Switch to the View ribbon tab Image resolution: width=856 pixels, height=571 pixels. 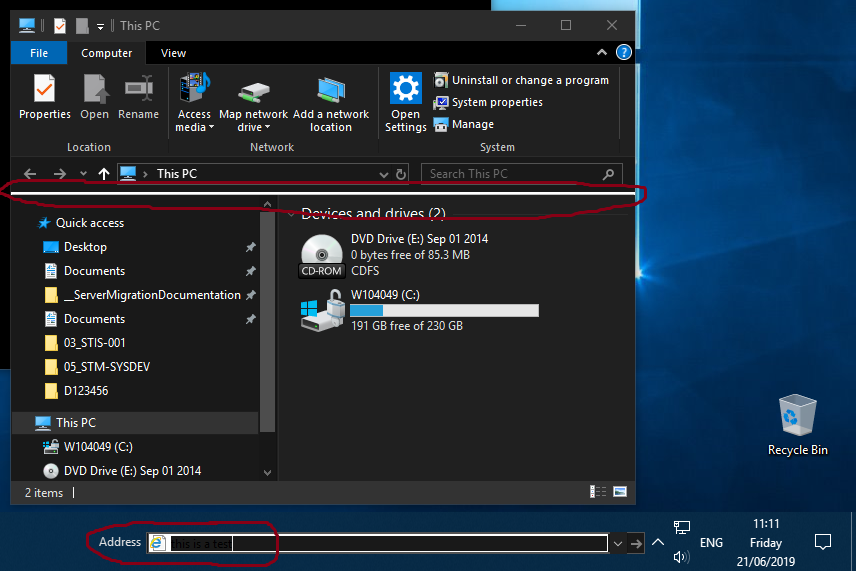pos(174,53)
